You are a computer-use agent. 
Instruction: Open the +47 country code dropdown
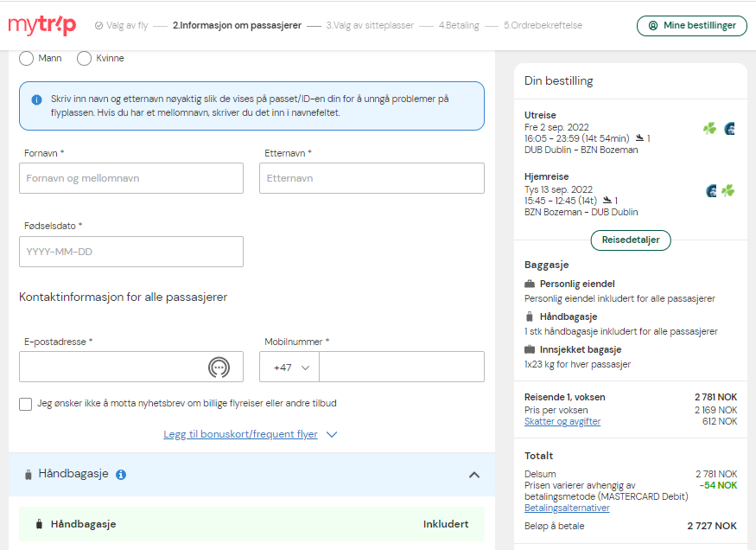[x=289, y=368]
